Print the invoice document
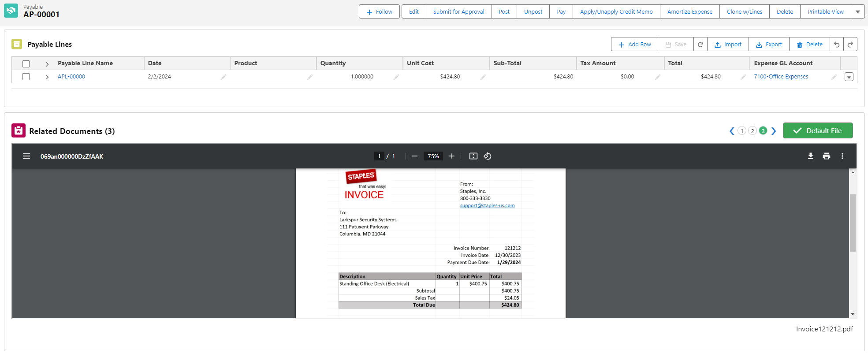 coord(826,156)
